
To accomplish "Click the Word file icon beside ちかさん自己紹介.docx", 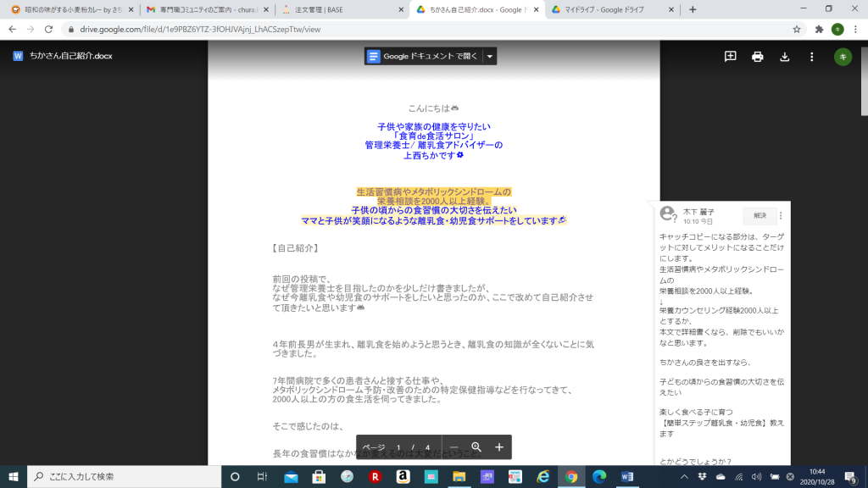I will click(18, 56).
